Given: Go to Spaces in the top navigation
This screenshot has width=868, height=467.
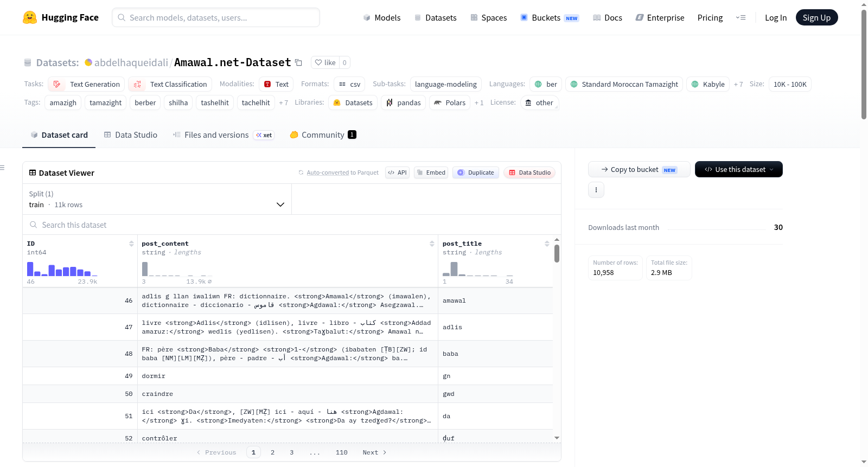Looking at the screenshot, I should pyautogui.click(x=488, y=17).
